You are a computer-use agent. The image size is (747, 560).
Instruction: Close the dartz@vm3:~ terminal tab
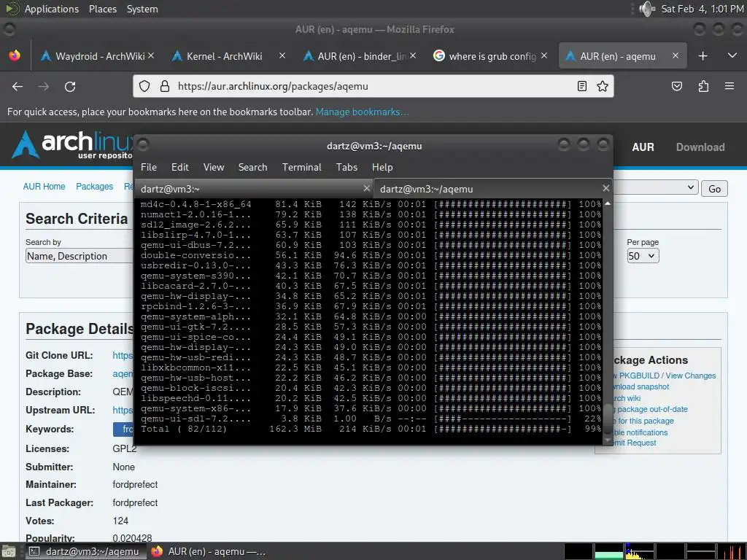(366, 188)
